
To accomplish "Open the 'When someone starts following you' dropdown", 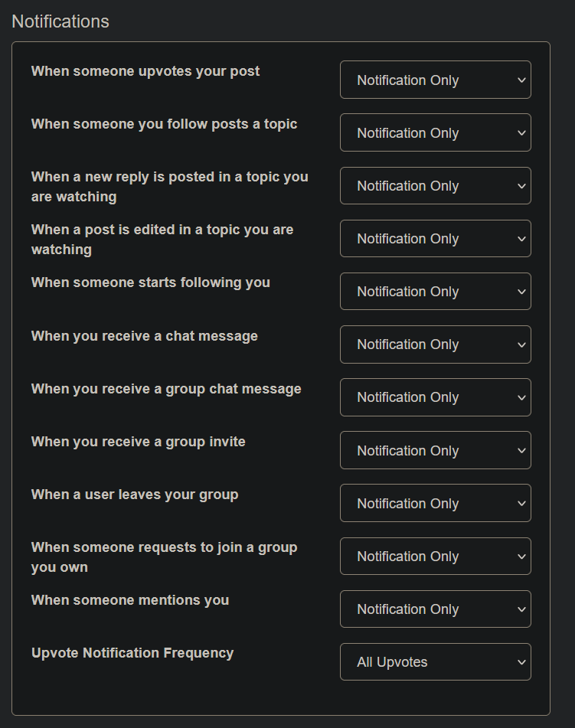I will pos(435,291).
